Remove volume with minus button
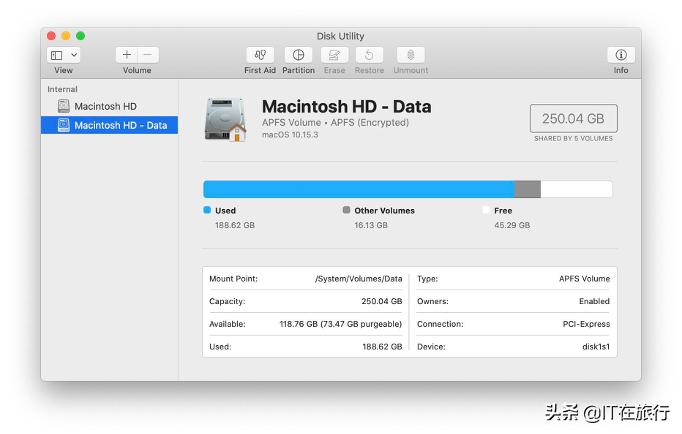682x434 pixels. (148, 55)
